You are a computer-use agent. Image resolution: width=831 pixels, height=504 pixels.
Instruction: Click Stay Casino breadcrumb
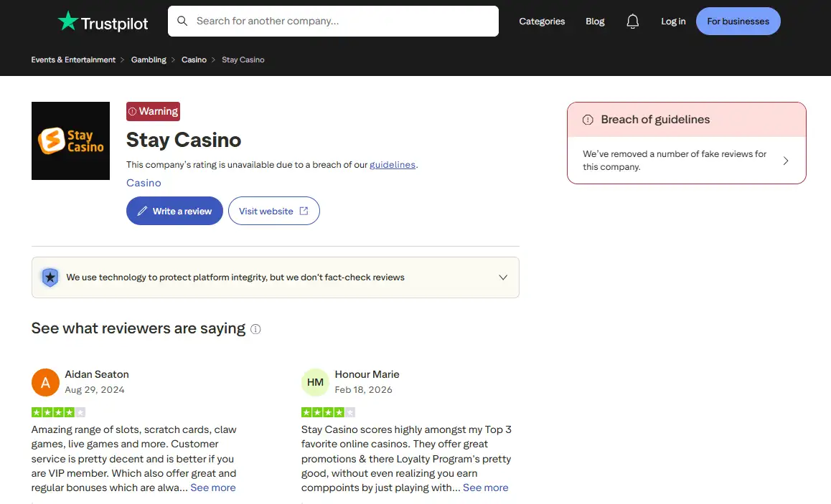click(243, 60)
